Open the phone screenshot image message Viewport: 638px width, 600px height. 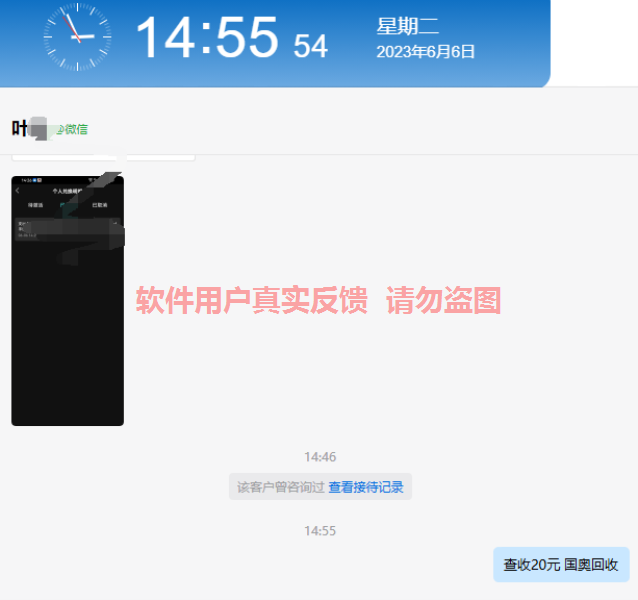point(67,330)
